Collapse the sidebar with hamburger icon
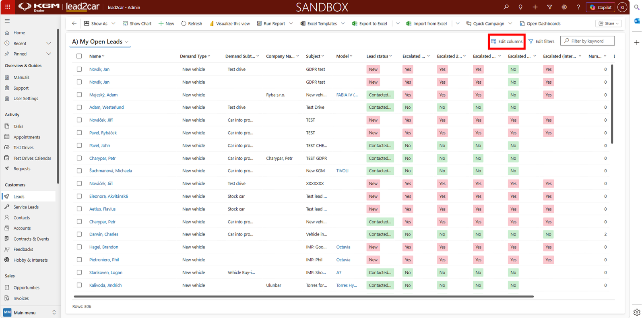The height and width of the screenshot is (318, 644). tap(7, 21)
